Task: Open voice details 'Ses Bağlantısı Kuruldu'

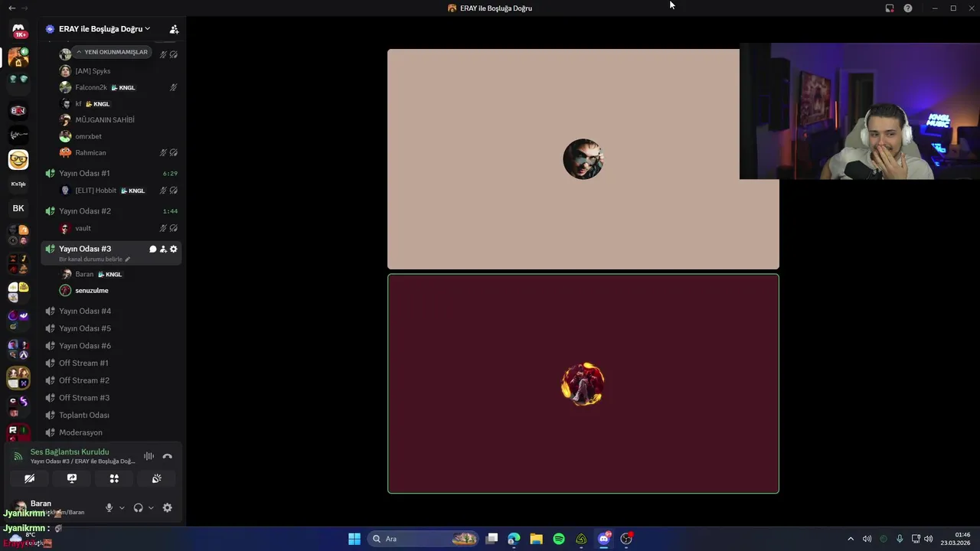Action: click(x=70, y=452)
